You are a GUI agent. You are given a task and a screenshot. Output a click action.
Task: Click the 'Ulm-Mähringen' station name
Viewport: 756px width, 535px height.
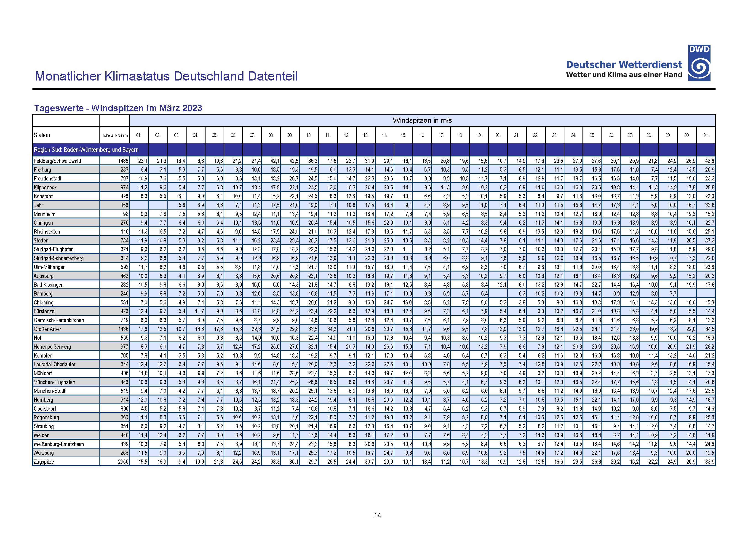click(50, 267)
